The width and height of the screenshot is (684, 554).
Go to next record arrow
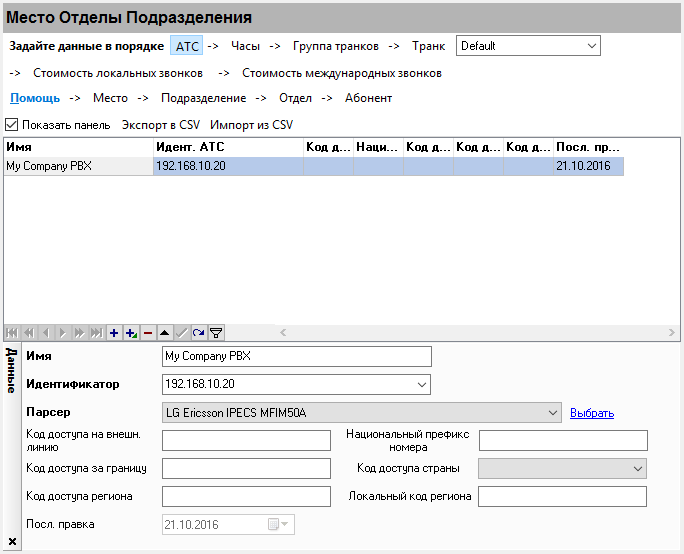[63, 333]
